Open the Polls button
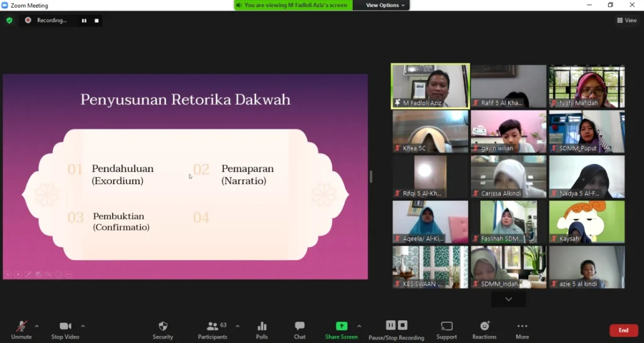The height and width of the screenshot is (343, 644). click(x=262, y=330)
